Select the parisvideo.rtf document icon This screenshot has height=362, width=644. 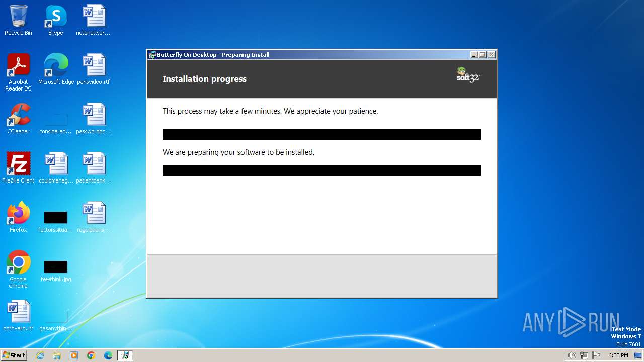[93, 69]
